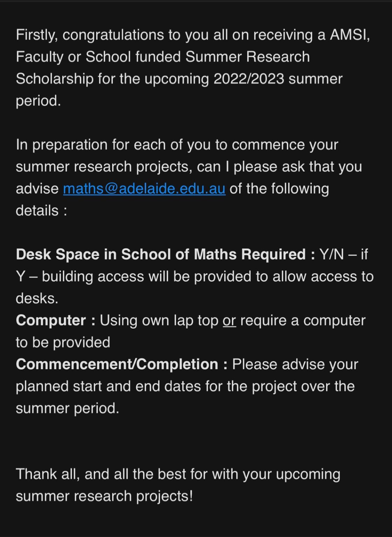The height and width of the screenshot is (537, 392).
Task: Click the bold 'Computer :' label
Action: tap(56, 321)
